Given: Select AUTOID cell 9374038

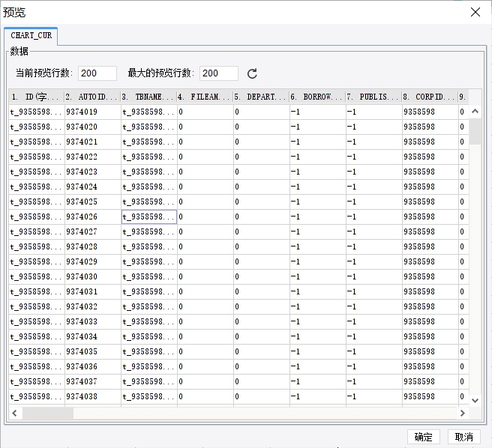Looking at the screenshot, I should (93, 396).
